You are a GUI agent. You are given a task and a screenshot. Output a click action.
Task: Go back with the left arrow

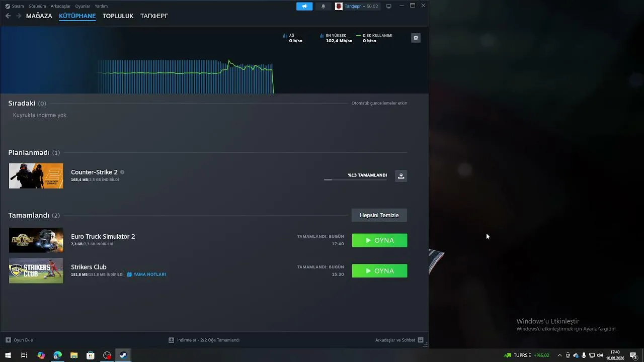tap(8, 16)
